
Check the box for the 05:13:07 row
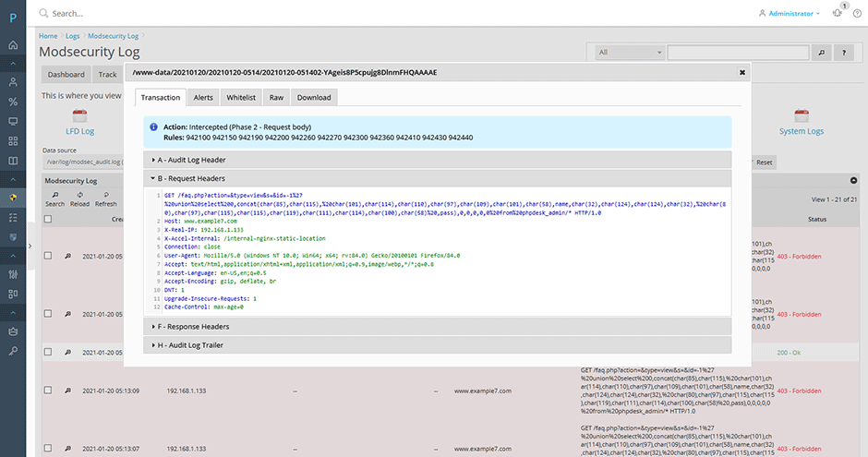pyautogui.click(x=48, y=448)
